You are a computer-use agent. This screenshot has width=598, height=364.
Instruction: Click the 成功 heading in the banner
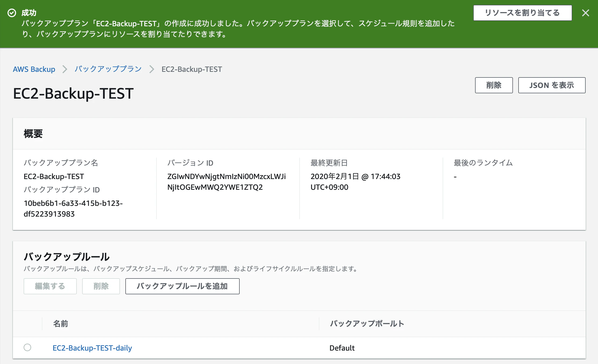pyautogui.click(x=29, y=13)
